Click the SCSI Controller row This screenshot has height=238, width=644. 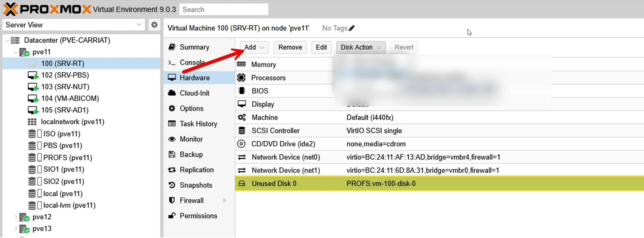coord(275,131)
